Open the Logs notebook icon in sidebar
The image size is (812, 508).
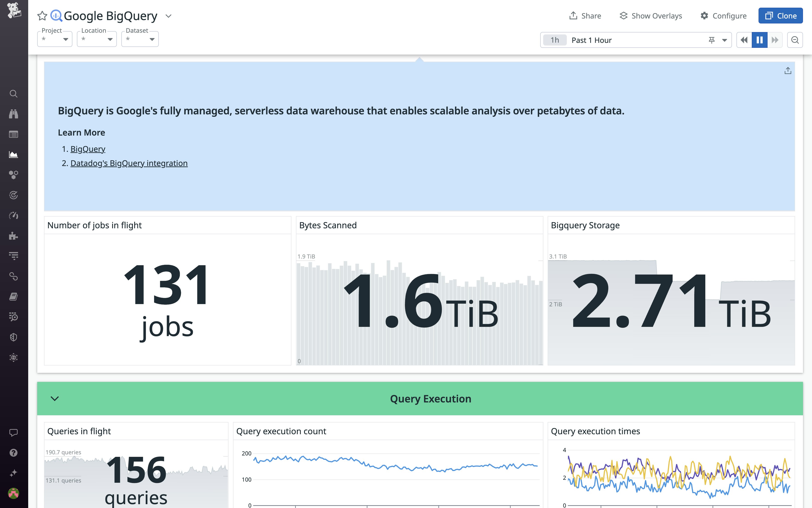click(x=14, y=296)
